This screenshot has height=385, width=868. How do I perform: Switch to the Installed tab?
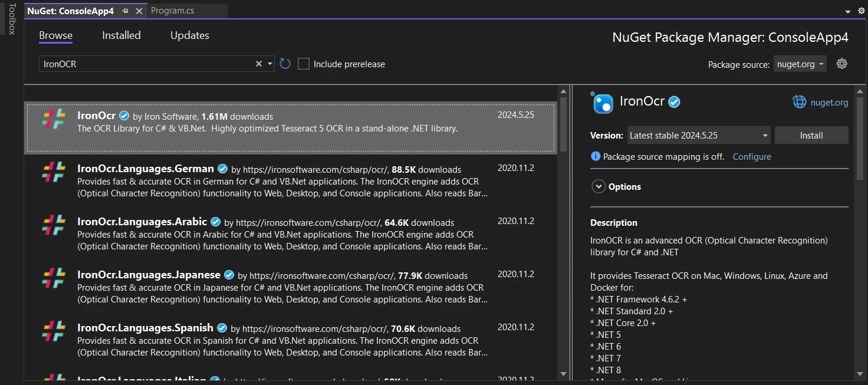coord(121,35)
